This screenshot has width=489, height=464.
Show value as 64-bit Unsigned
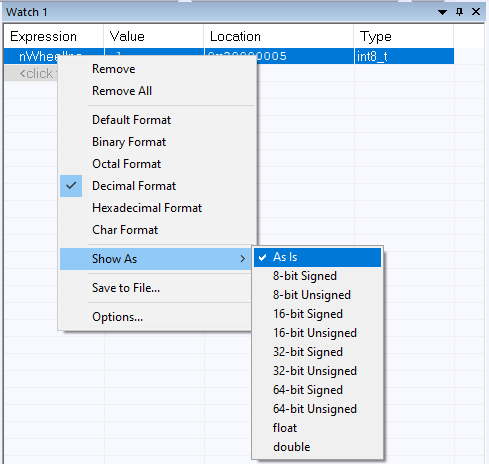pyautogui.click(x=317, y=409)
